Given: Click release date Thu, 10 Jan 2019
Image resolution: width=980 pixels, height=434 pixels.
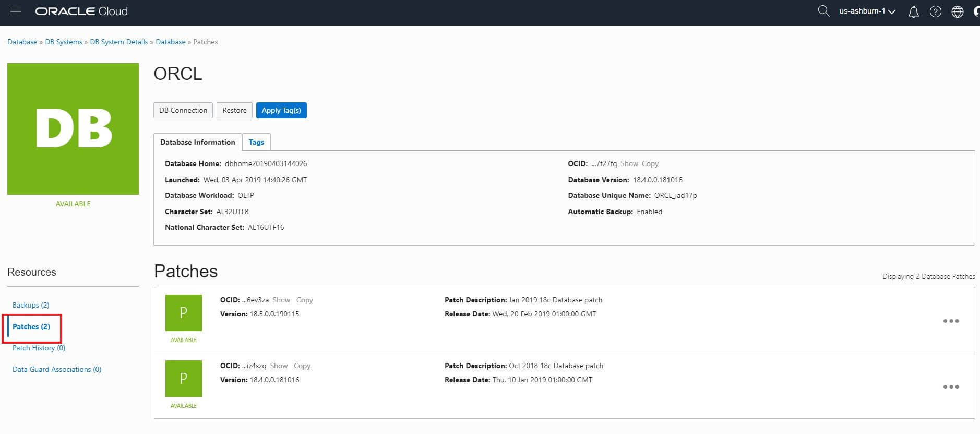Looking at the screenshot, I should coord(542,380).
